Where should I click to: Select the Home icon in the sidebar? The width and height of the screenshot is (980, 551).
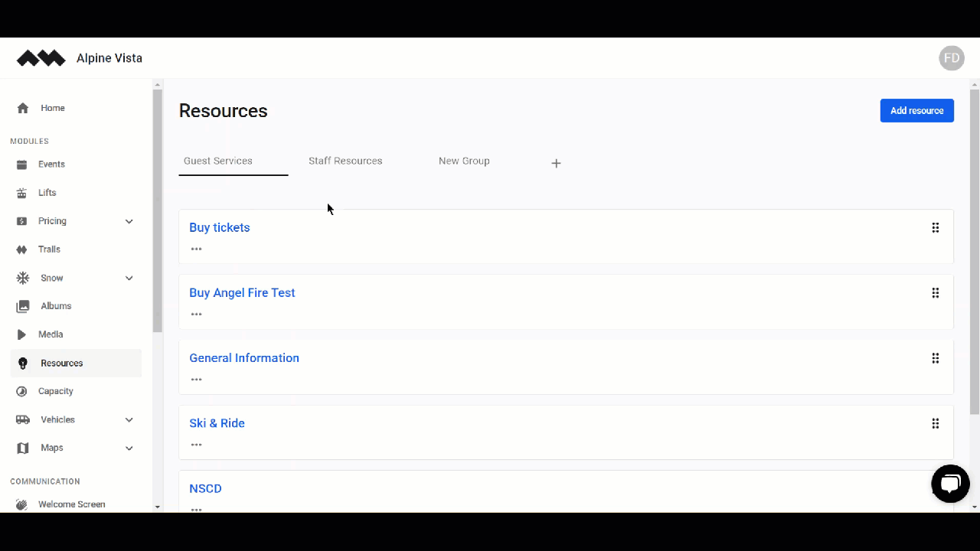pyautogui.click(x=22, y=108)
